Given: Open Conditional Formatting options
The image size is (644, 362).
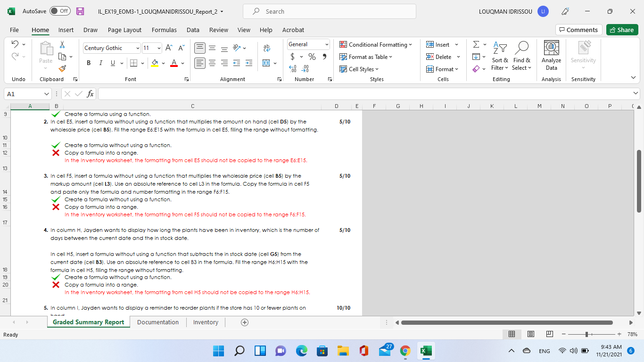Looking at the screenshot, I should (376, 44).
